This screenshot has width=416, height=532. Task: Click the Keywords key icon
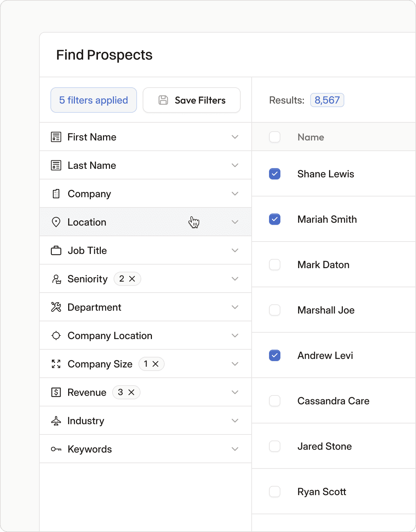tap(56, 449)
